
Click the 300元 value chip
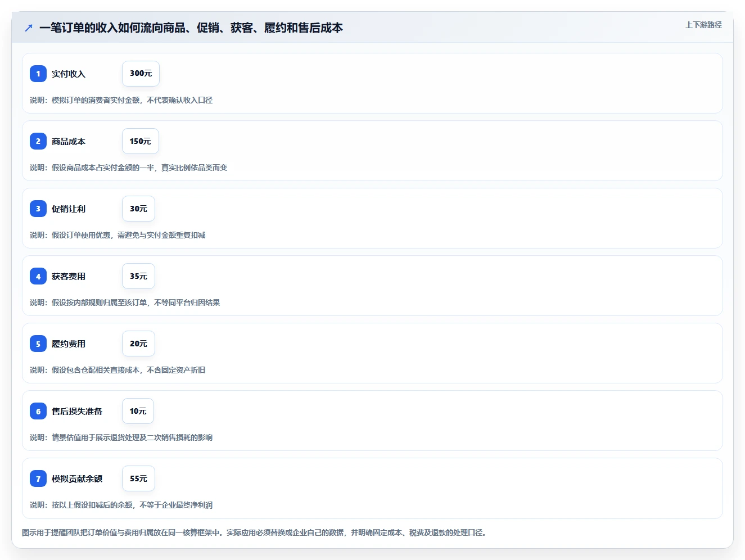(141, 74)
